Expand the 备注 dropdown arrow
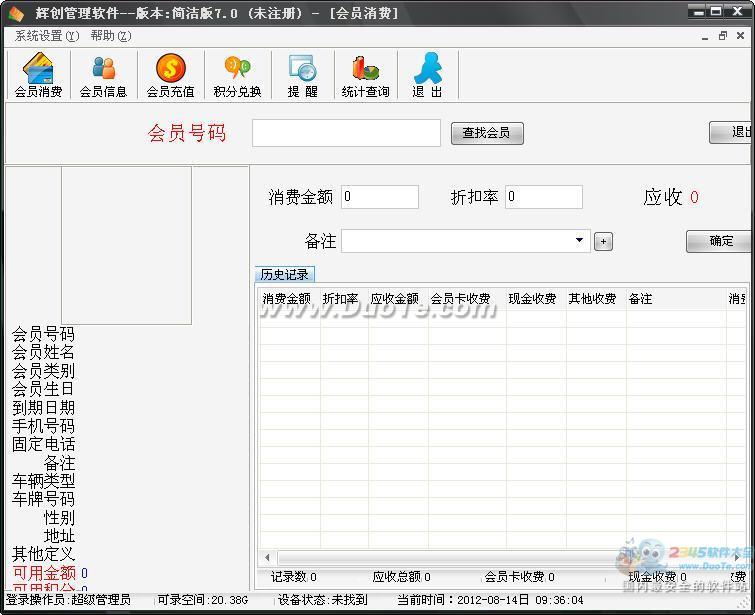 [579, 241]
